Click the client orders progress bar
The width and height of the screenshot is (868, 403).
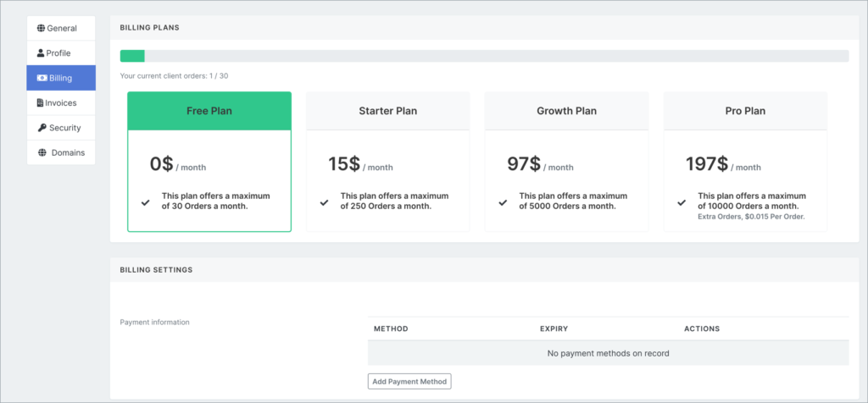484,56
